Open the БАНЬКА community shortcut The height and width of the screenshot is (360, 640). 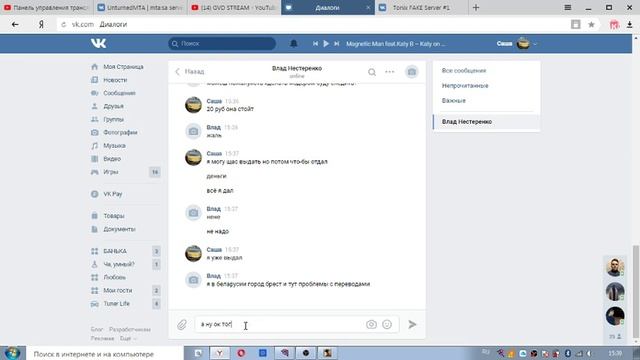click(115, 251)
